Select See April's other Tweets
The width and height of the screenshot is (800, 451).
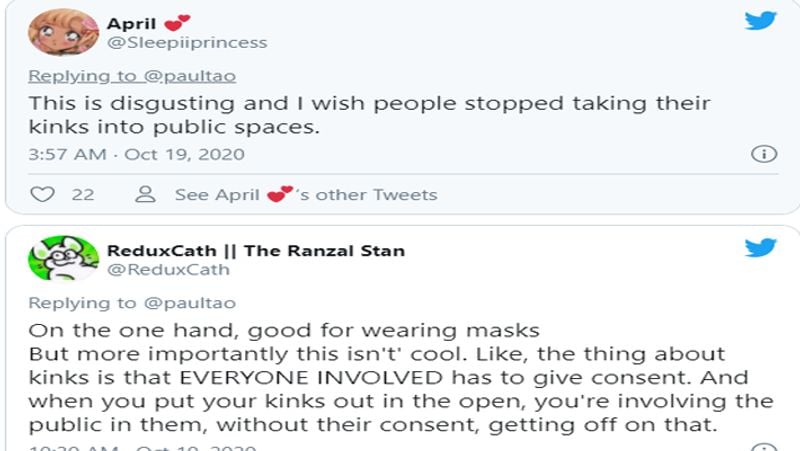pos(306,194)
